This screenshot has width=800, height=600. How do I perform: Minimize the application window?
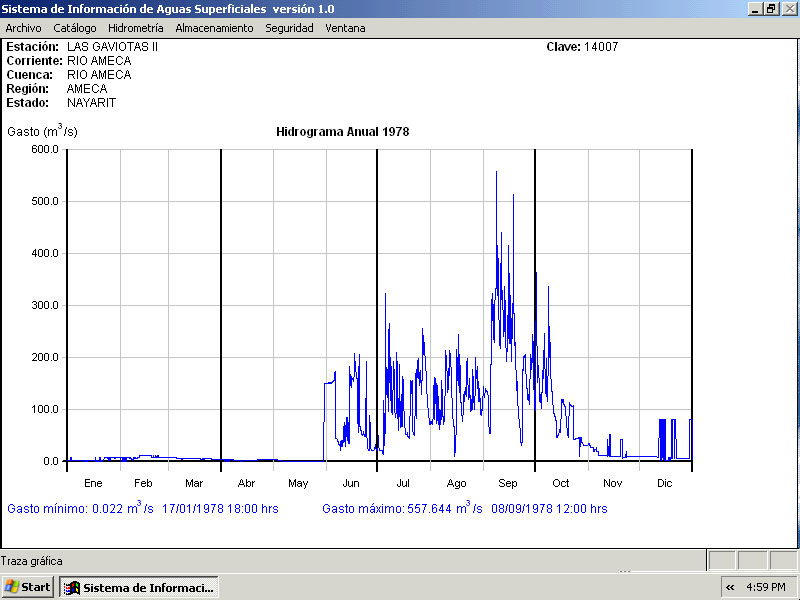point(755,8)
